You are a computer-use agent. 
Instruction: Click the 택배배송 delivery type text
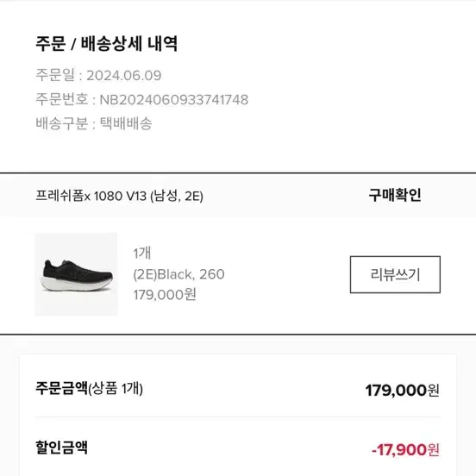126,123
